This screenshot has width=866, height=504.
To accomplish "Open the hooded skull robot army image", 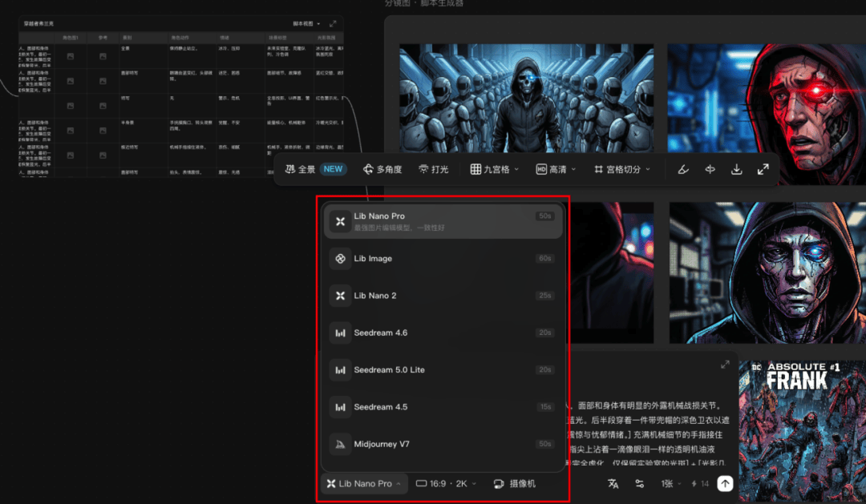I will click(x=526, y=99).
